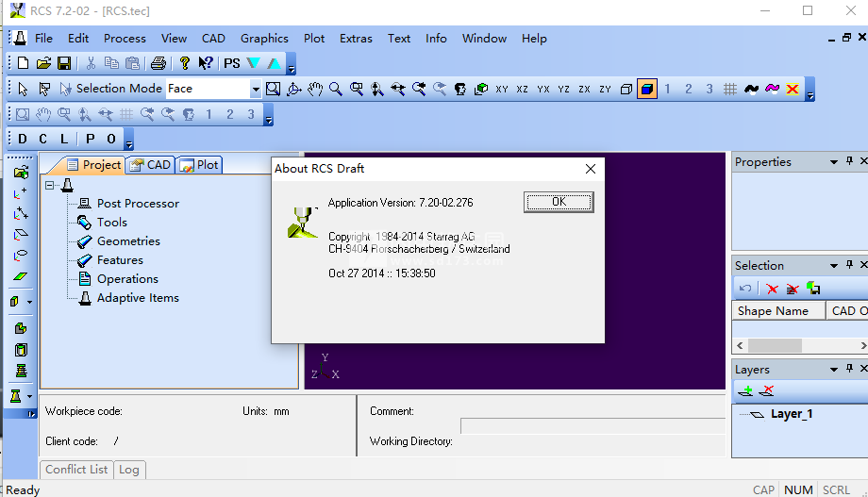Switch to the CAD tab
This screenshot has height=497, width=868.
tap(151, 165)
